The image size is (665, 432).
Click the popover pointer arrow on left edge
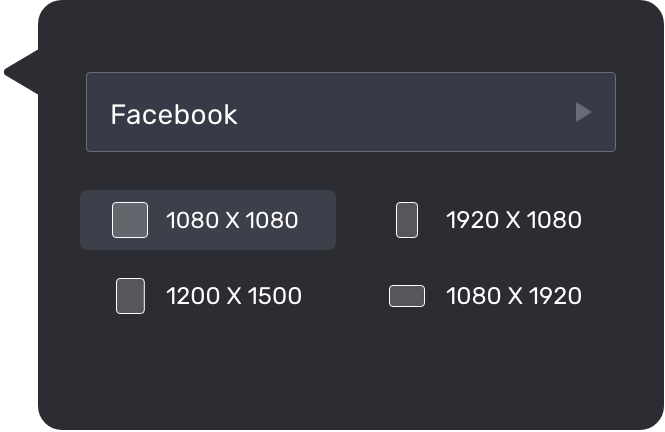pyautogui.click(x=20, y=72)
